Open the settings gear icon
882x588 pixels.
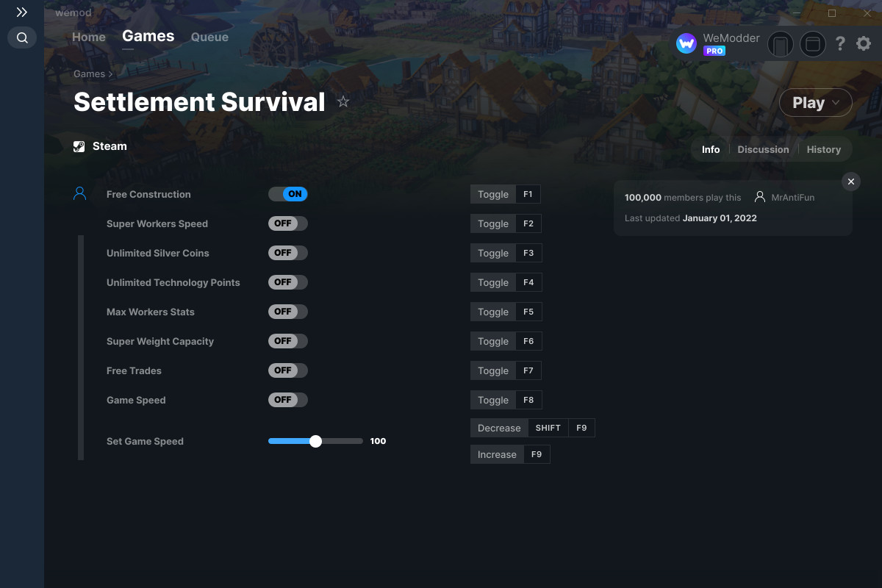(864, 44)
